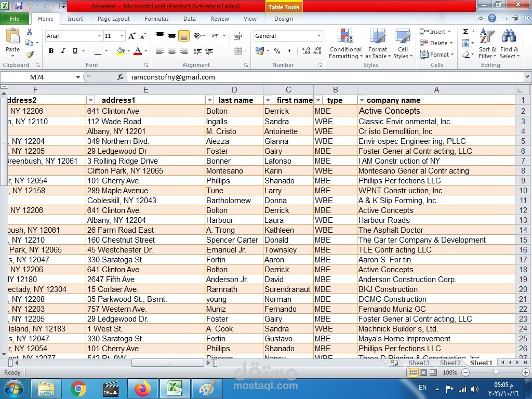Switch to the Formulas tab
The image size is (532, 399).
pos(156,19)
